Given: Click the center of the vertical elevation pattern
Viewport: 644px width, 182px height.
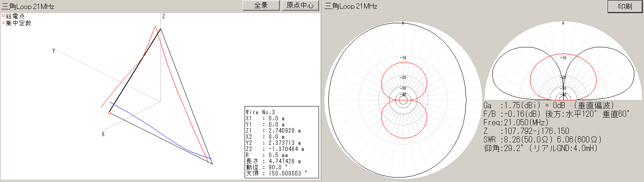Looking at the screenshot, I should [563, 99].
